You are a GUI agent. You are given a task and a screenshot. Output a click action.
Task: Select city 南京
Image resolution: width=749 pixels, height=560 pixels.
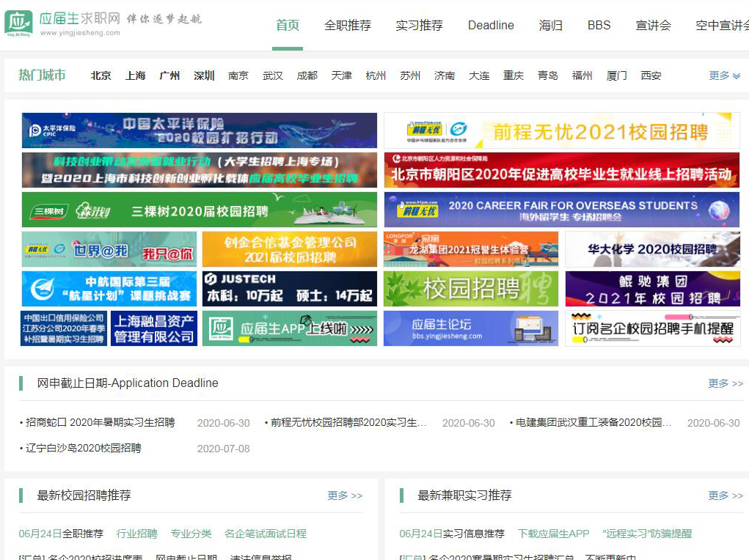tap(238, 75)
